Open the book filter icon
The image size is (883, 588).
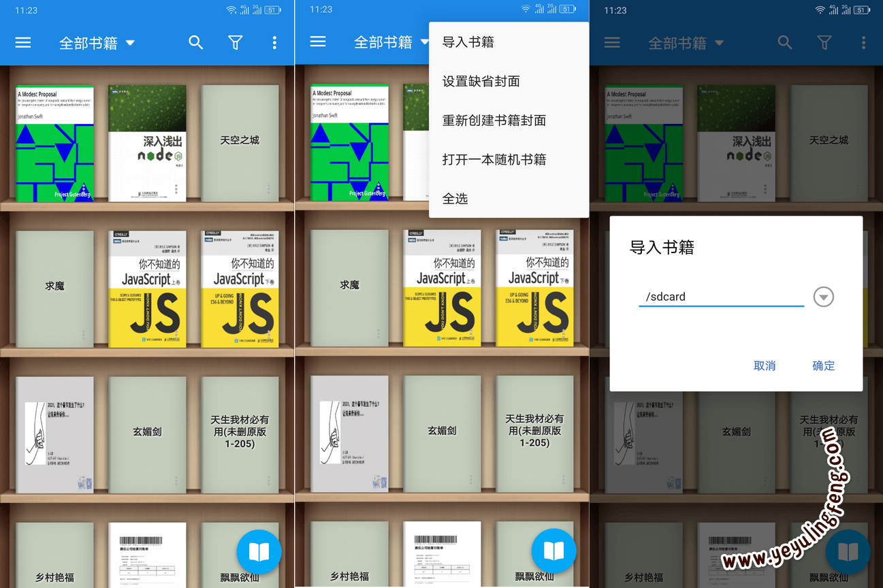pos(235,42)
